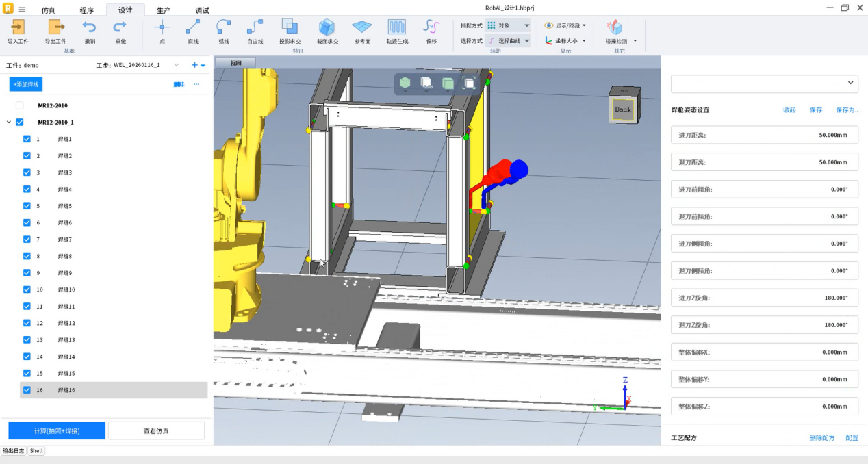Open the empty dropdown above 焊枪姿态设置

(x=764, y=83)
